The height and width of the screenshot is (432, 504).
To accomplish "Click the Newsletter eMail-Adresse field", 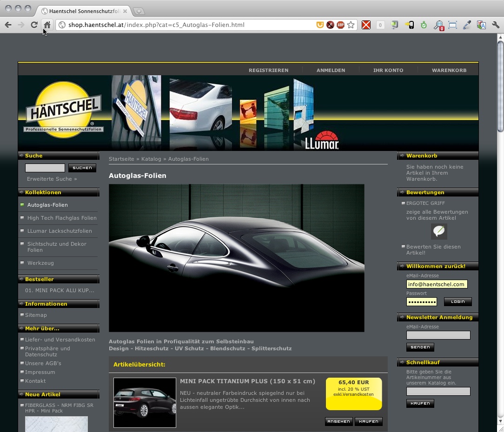I will click(x=438, y=335).
